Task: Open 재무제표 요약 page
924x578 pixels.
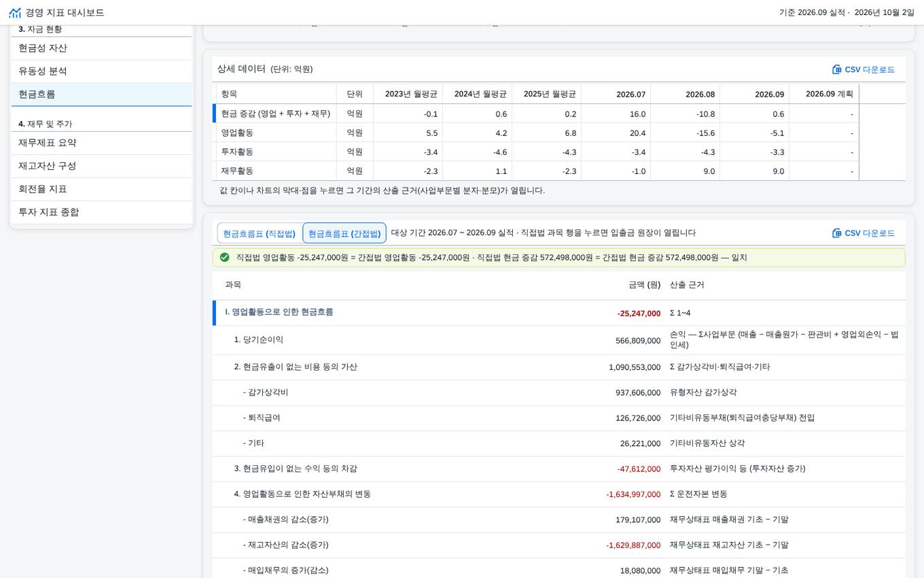Action: (x=101, y=143)
